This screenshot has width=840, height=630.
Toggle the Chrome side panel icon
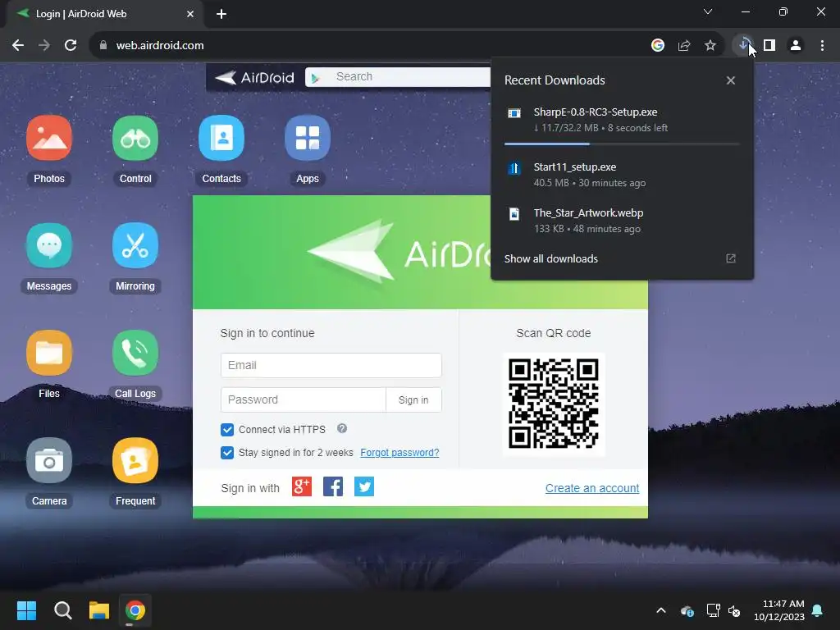769,46
